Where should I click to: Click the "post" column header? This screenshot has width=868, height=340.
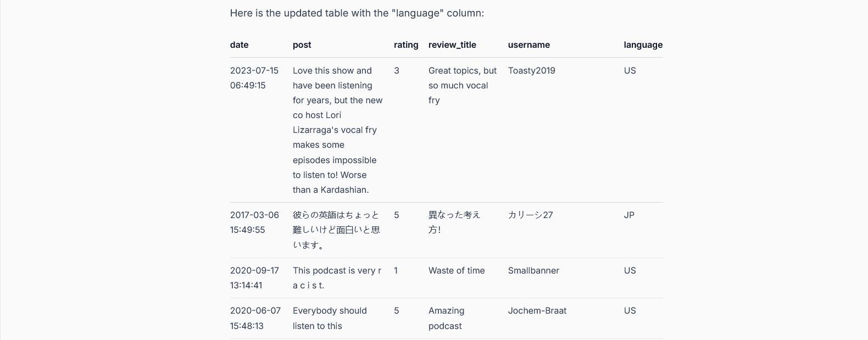click(x=302, y=45)
